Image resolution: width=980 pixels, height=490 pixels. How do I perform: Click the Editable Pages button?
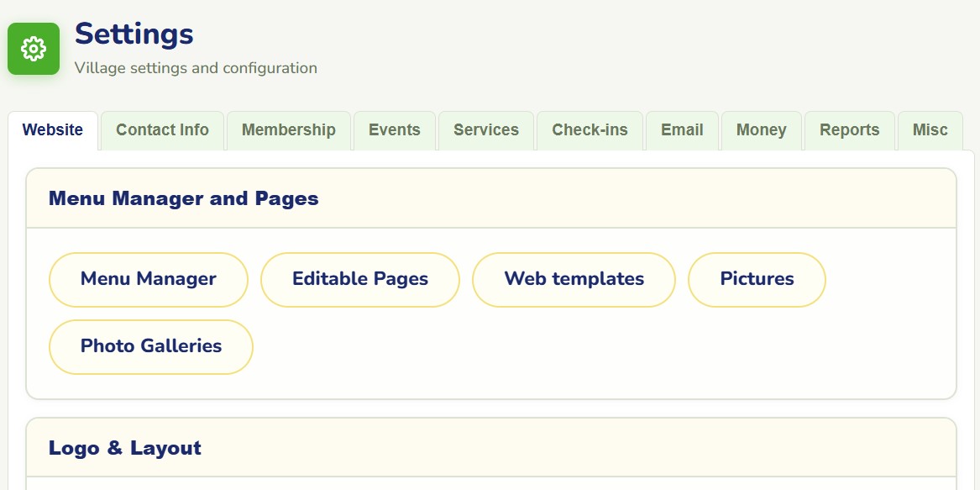[x=360, y=280]
